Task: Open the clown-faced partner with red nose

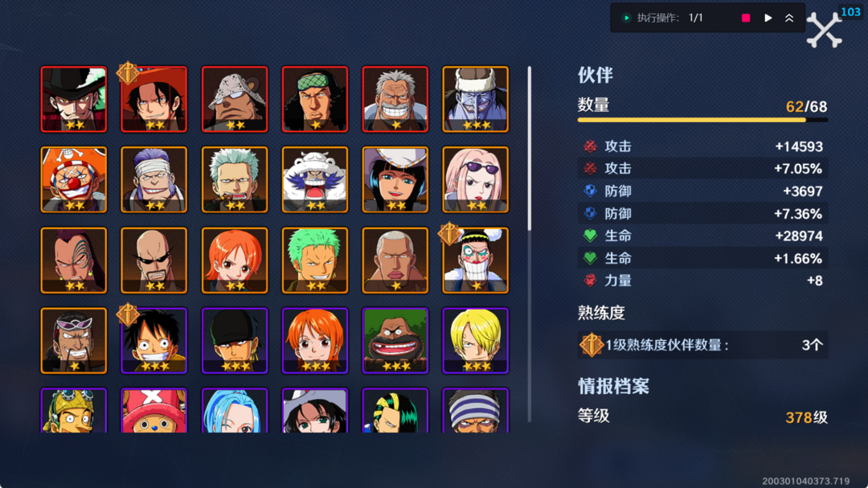Action: [74, 179]
